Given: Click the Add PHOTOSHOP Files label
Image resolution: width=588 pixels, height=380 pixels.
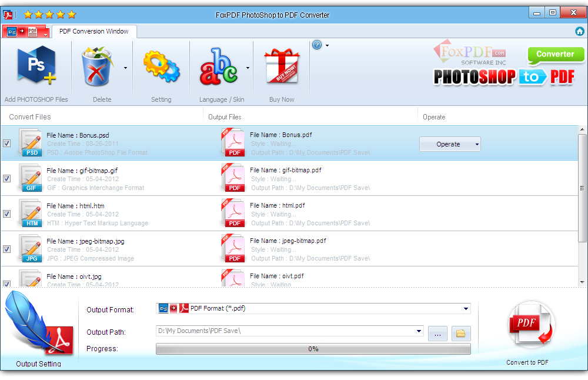Looking at the screenshot, I should [x=36, y=99].
